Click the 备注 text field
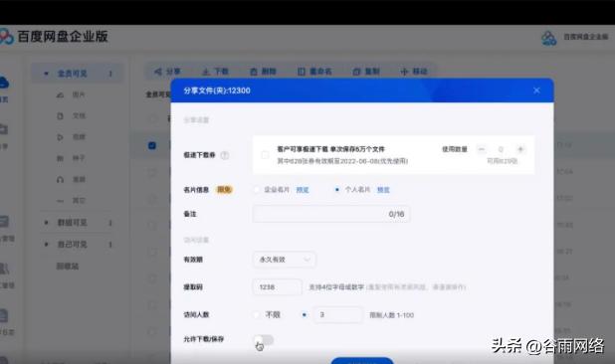Image resolution: width=615 pixels, height=364 pixels. coord(331,214)
